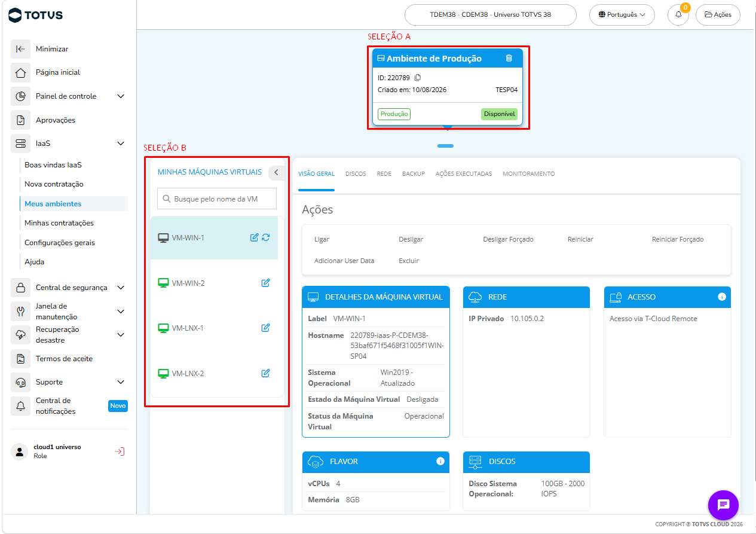Click the info icon on the FLAVOR card
Viewport: 756px width, 534px height.
(440, 462)
